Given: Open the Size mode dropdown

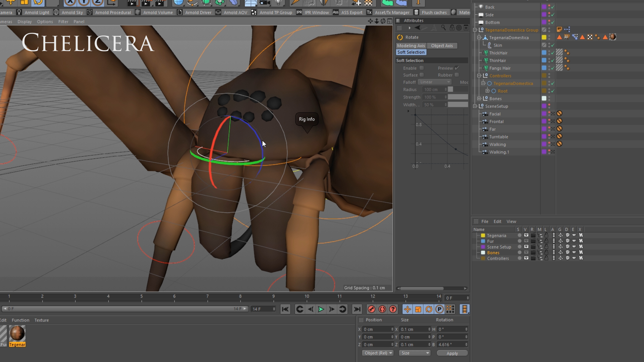Looking at the screenshot, I should pos(415,353).
